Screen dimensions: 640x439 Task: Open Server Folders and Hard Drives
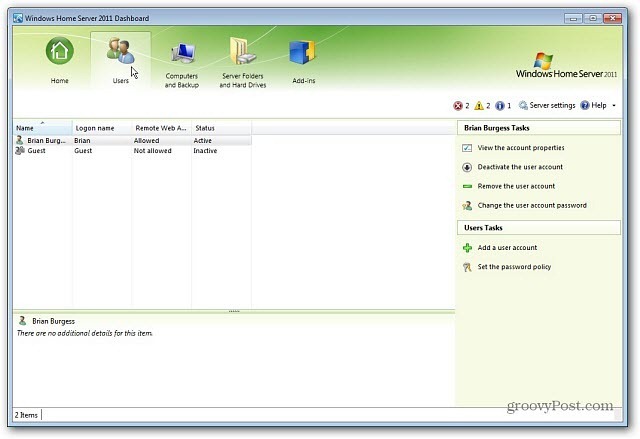243,58
